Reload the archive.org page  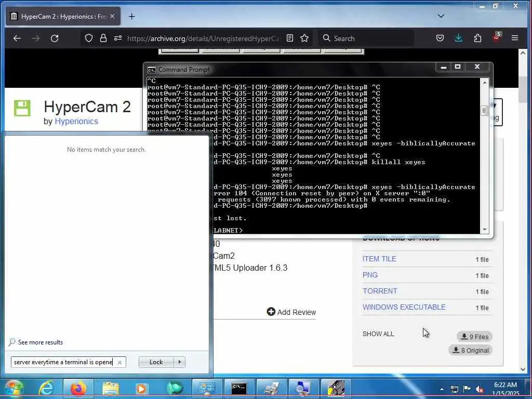(55, 38)
